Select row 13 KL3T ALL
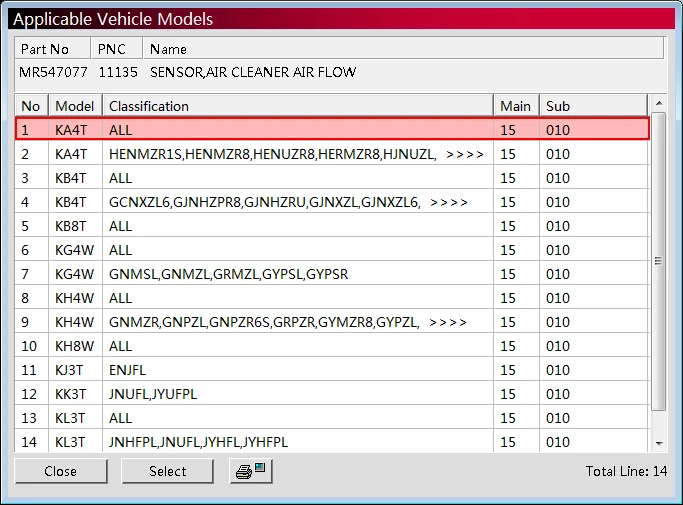 pos(332,417)
